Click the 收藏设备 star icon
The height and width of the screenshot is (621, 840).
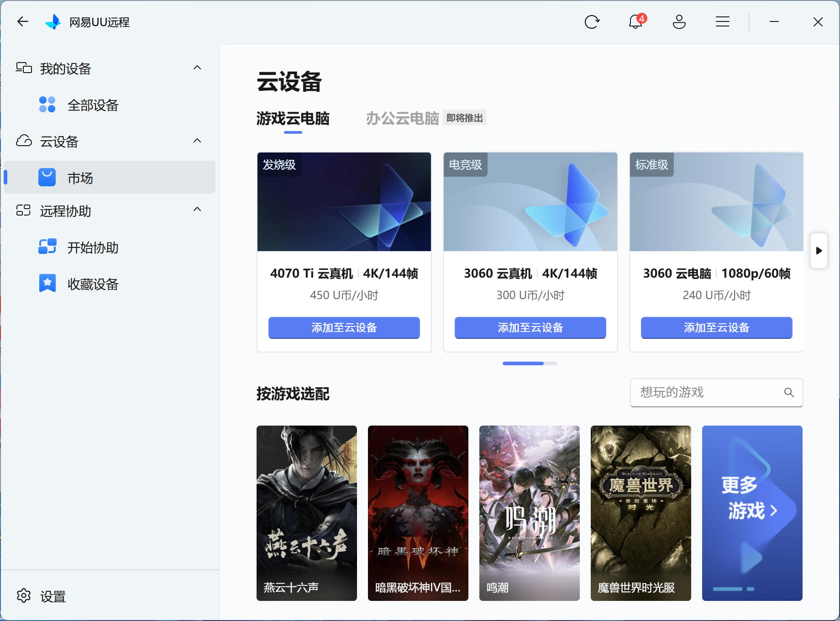[x=47, y=283]
